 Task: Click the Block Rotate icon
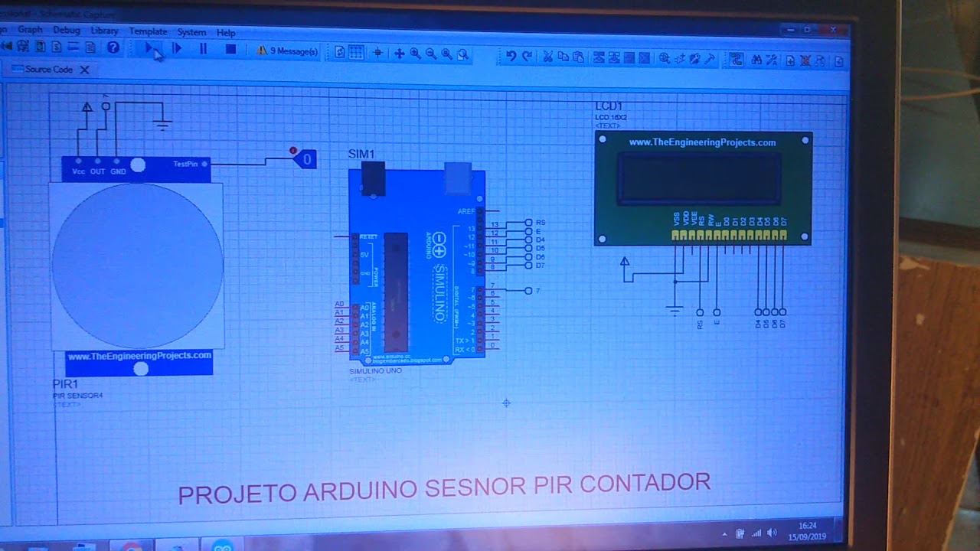point(629,58)
